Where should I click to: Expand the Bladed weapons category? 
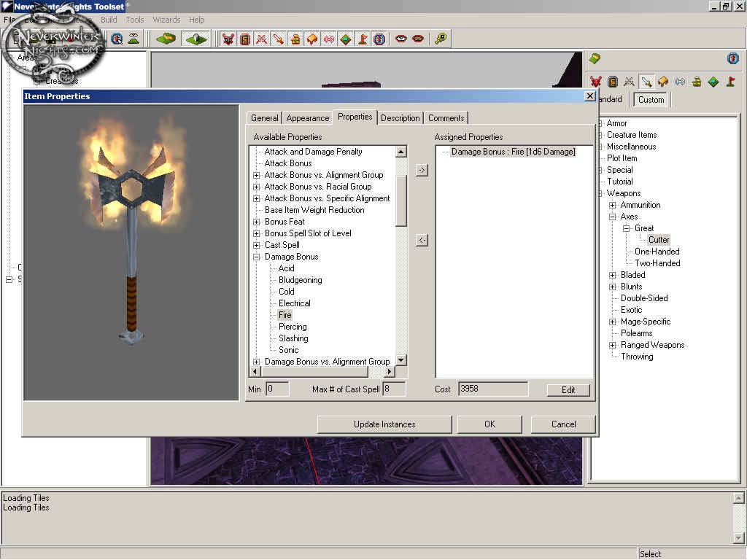(613, 275)
